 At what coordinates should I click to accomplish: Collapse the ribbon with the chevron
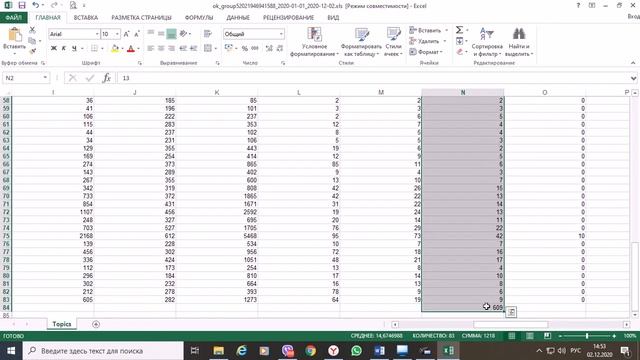(x=633, y=63)
